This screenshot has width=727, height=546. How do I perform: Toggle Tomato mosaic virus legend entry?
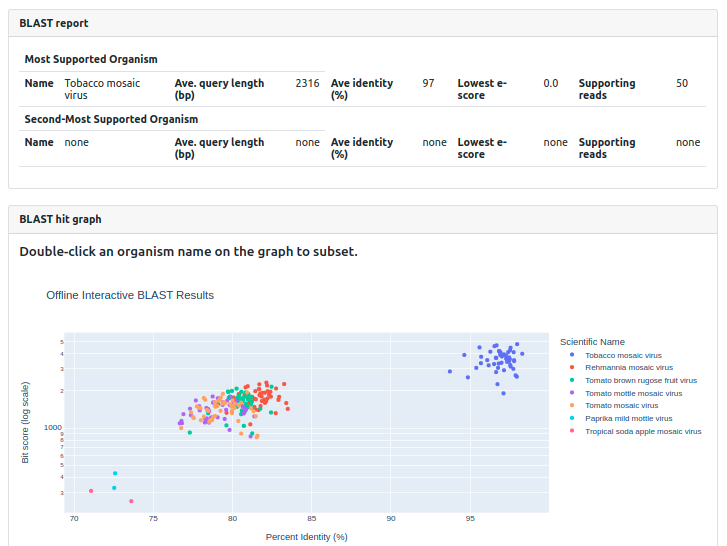(x=621, y=406)
